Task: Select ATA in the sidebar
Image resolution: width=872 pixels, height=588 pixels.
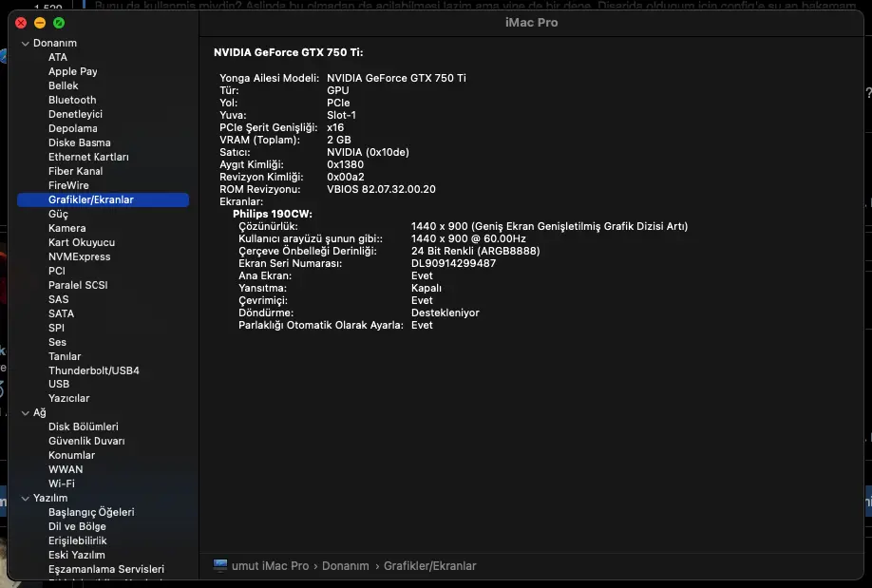Action: point(58,57)
